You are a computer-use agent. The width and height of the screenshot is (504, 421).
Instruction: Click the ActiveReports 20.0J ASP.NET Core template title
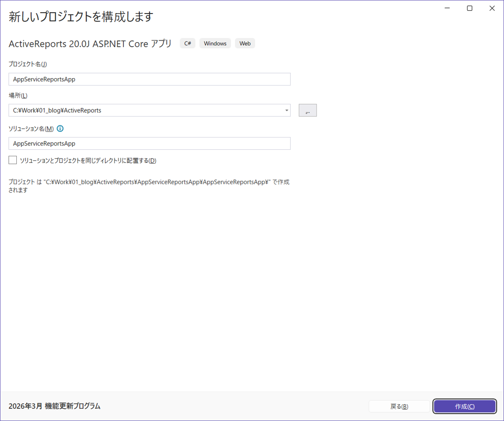(x=90, y=44)
